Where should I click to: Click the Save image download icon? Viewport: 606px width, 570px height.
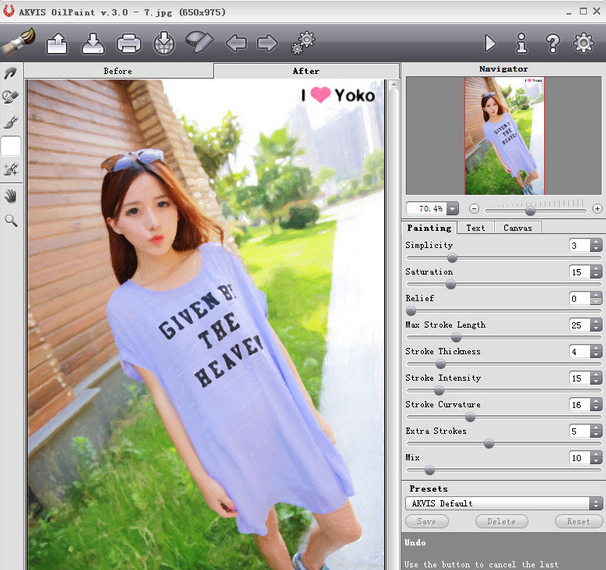pos(92,43)
